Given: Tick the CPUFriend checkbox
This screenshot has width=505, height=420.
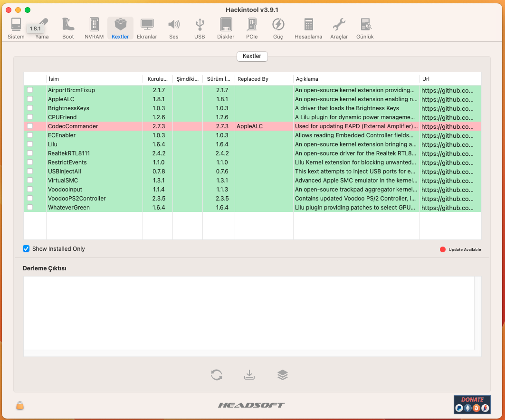Looking at the screenshot, I should [30, 117].
